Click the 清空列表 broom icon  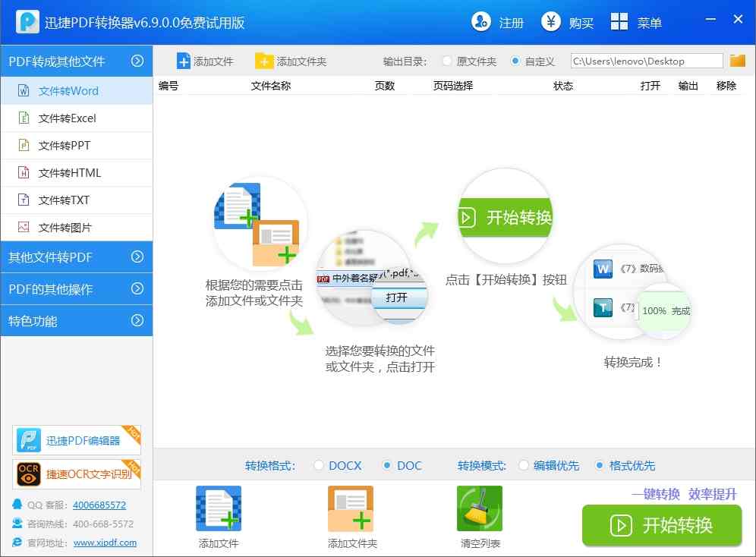[479, 508]
